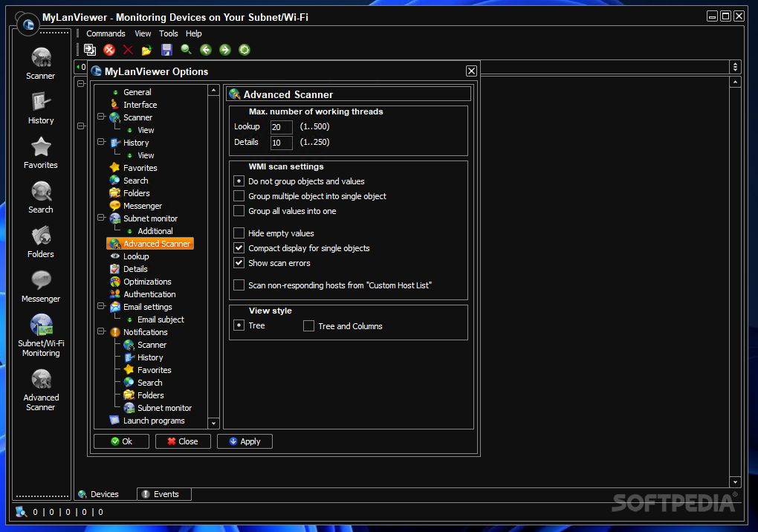Collapse the second node in main device tree
The image size is (758, 532).
(x=81, y=126)
